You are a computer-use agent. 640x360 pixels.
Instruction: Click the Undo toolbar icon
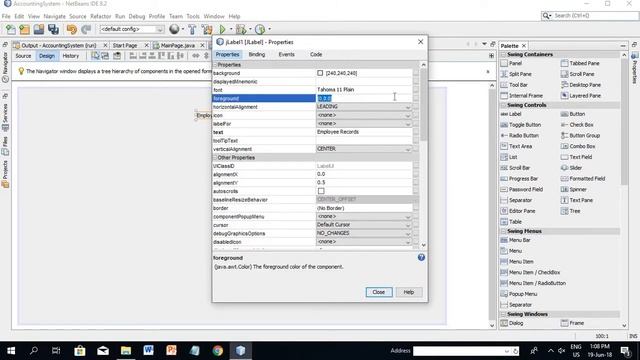(x=71, y=29)
